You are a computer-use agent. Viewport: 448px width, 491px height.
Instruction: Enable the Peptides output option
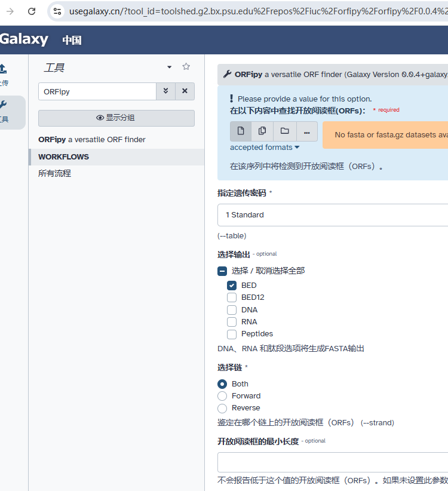[231, 334]
